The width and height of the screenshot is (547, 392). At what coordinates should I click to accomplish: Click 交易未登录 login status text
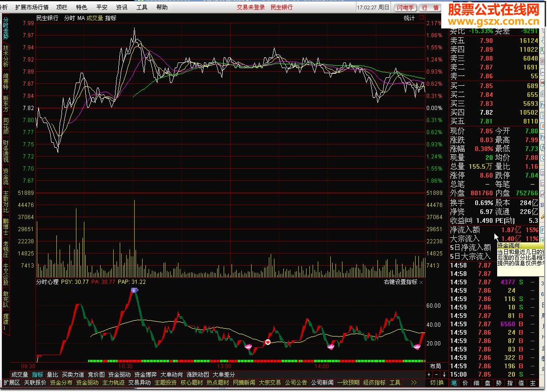point(251,7)
